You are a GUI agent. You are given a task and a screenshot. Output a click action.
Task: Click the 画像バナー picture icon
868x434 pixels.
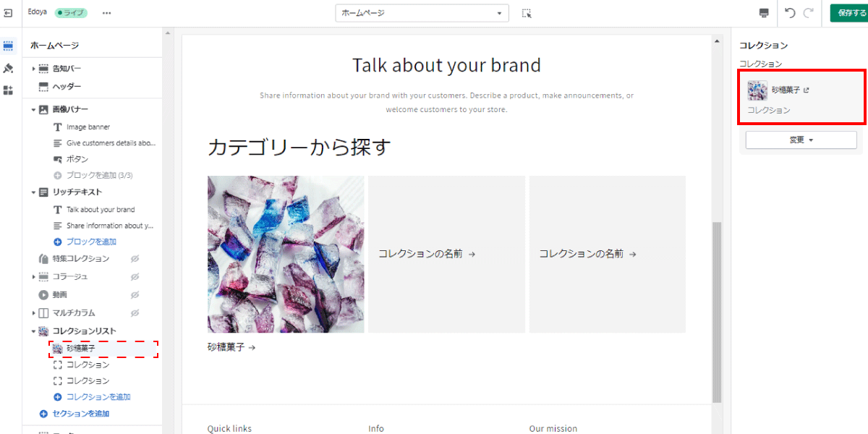(43, 110)
